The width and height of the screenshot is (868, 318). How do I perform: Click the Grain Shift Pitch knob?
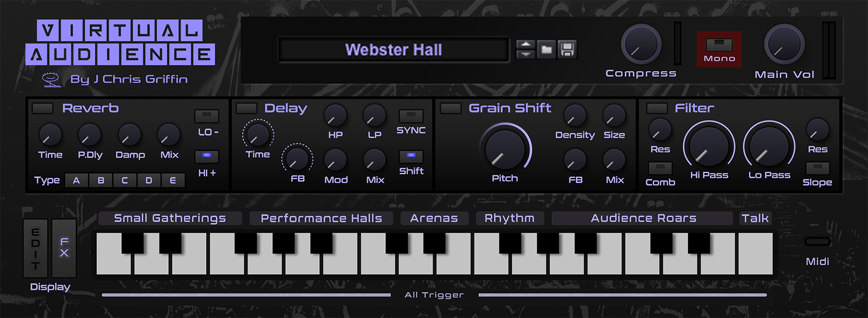[x=505, y=149]
